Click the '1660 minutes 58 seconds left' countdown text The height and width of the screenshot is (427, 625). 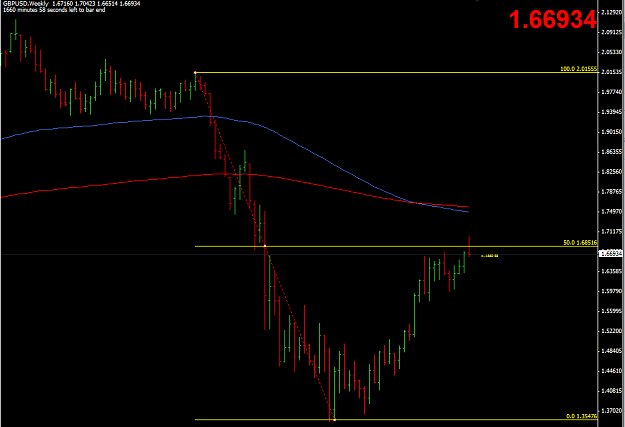click(x=54, y=10)
